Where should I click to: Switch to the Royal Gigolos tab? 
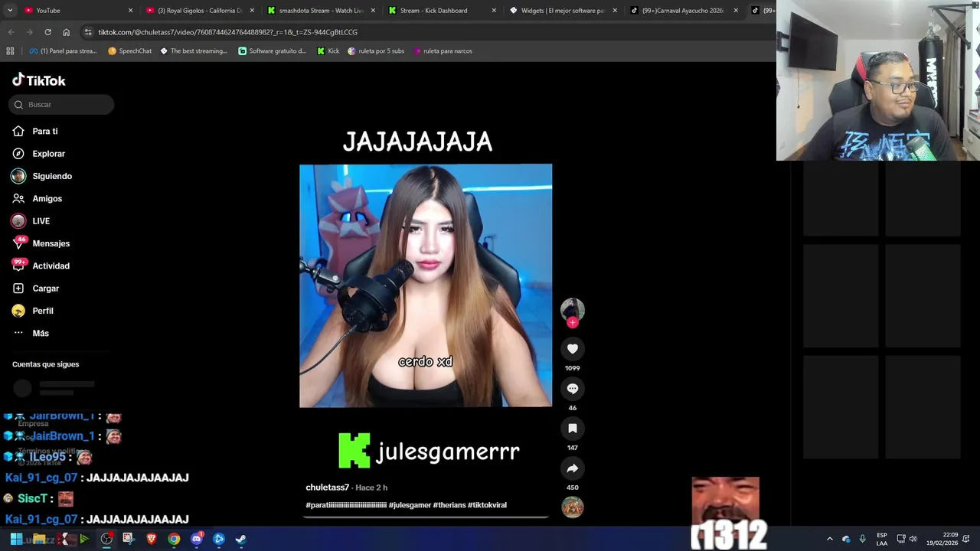click(199, 11)
